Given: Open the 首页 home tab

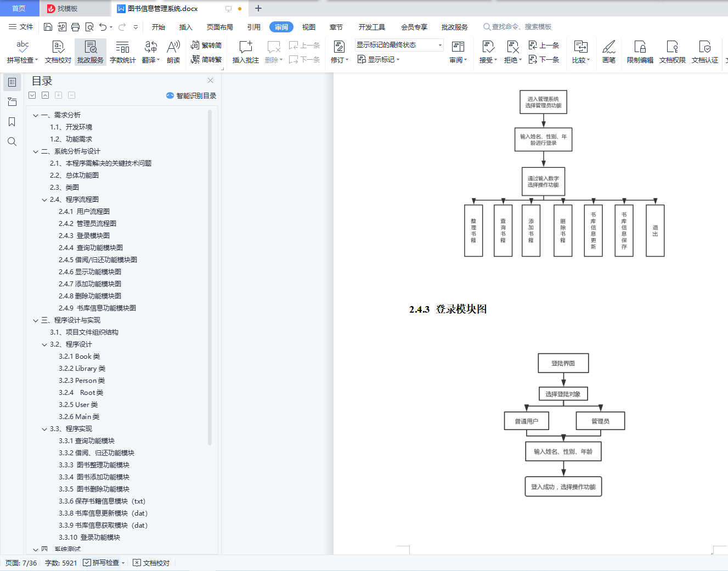Looking at the screenshot, I should [x=19, y=8].
